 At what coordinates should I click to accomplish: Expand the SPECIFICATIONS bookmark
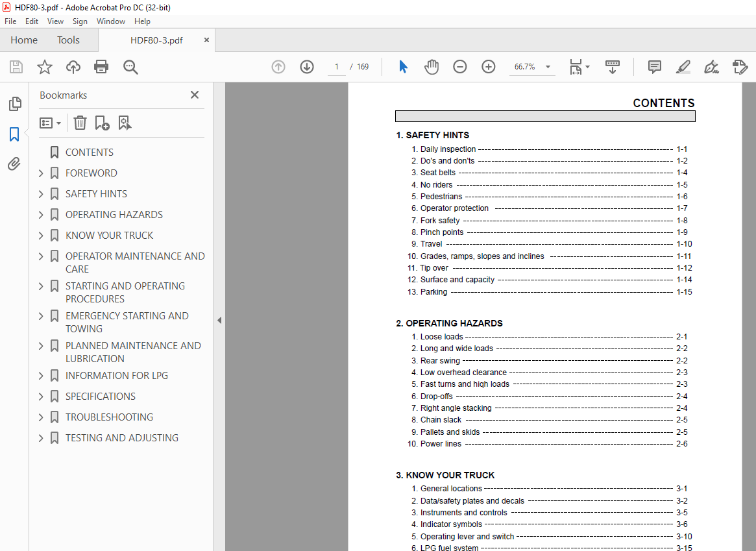click(x=41, y=397)
